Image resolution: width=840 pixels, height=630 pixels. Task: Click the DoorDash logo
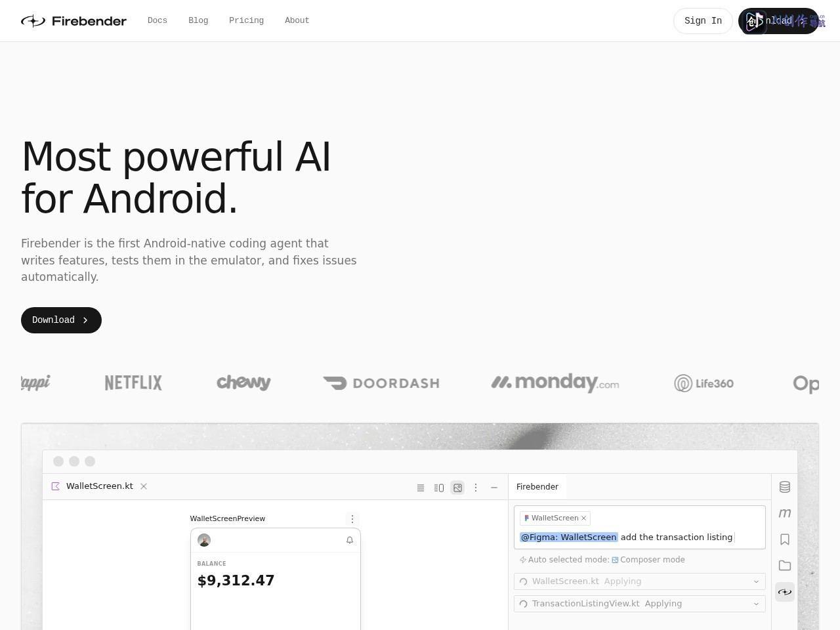click(381, 383)
